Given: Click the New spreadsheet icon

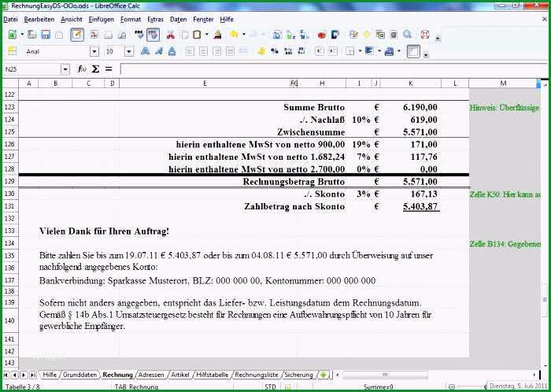Looking at the screenshot, I should tap(13, 35).
